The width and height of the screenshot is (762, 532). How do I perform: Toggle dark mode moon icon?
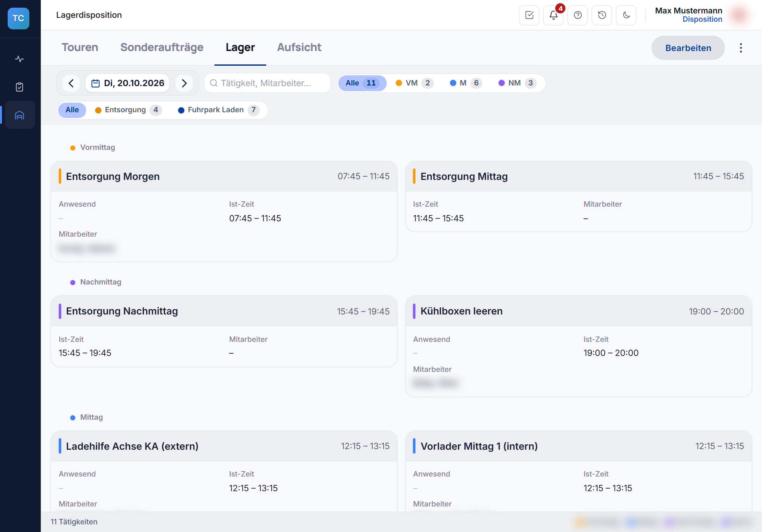[626, 15]
